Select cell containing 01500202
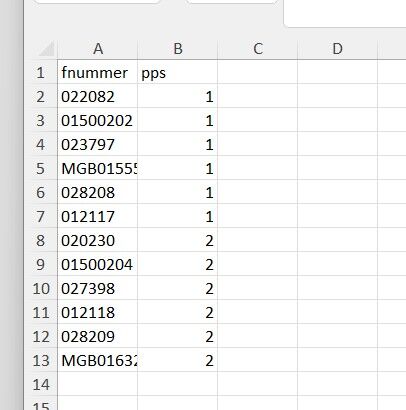Image resolution: width=406 pixels, height=410 pixels. [x=98, y=120]
